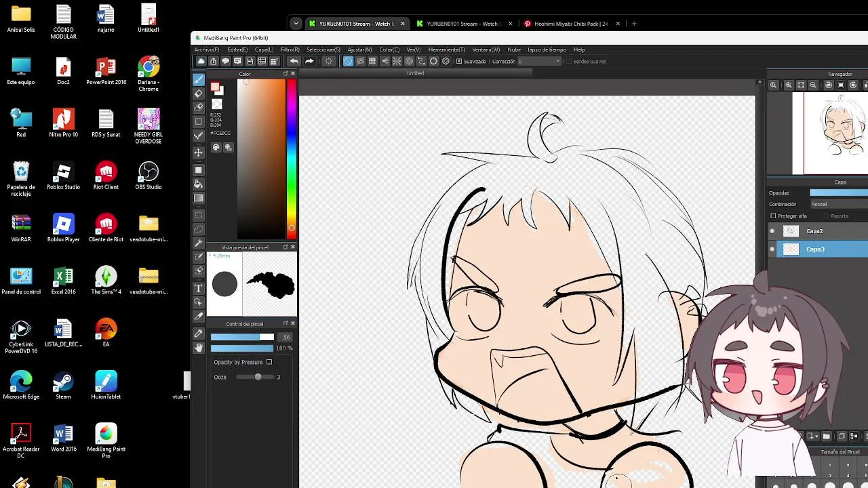Image resolution: width=868 pixels, height=488 pixels.
Task: Close the Control del pincel panel
Action: click(293, 324)
